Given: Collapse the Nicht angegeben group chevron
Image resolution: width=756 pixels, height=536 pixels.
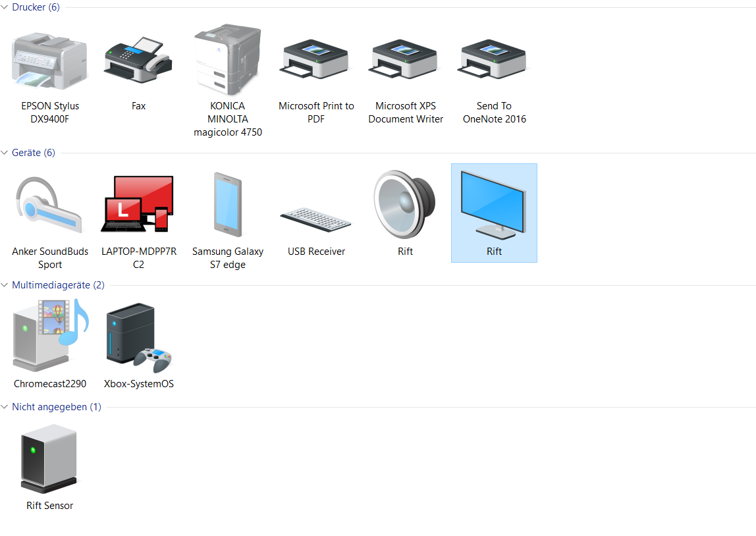Looking at the screenshot, I should pos(5,408).
